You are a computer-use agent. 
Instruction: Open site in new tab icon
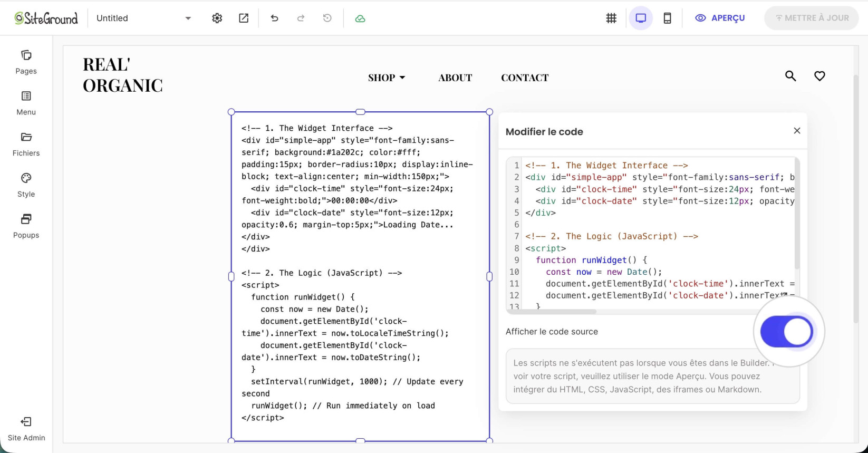point(244,18)
